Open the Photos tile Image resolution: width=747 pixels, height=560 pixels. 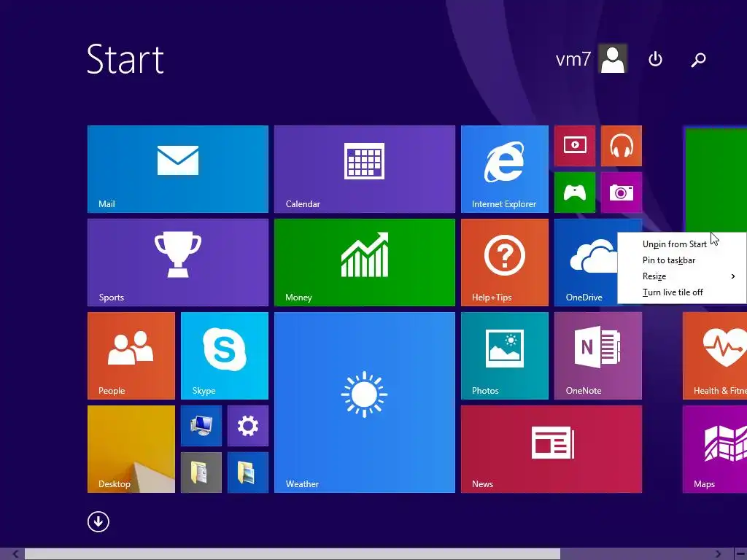pyautogui.click(x=505, y=356)
